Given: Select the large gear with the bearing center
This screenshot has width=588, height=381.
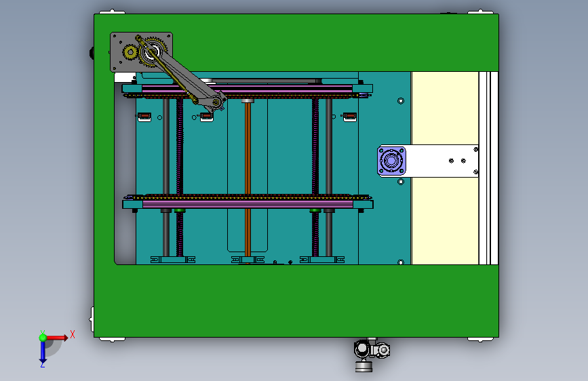Looking at the screenshot, I should pyautogui.click(x=151, y=52).
